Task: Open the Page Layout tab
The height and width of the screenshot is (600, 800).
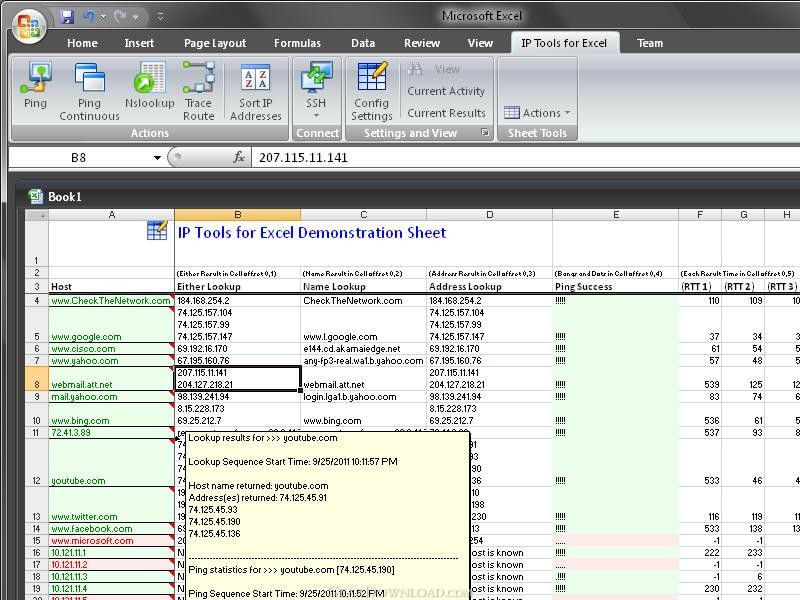Action: [215, 43]
